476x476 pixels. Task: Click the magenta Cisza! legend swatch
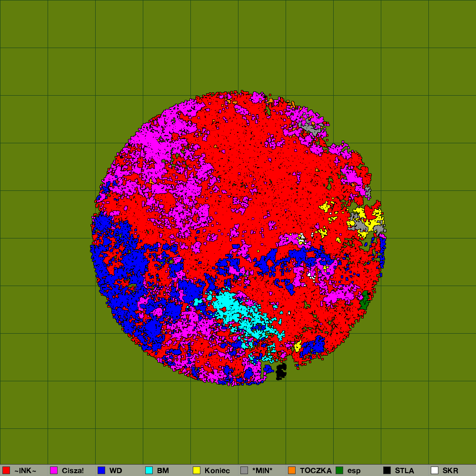tap(54, 470)
